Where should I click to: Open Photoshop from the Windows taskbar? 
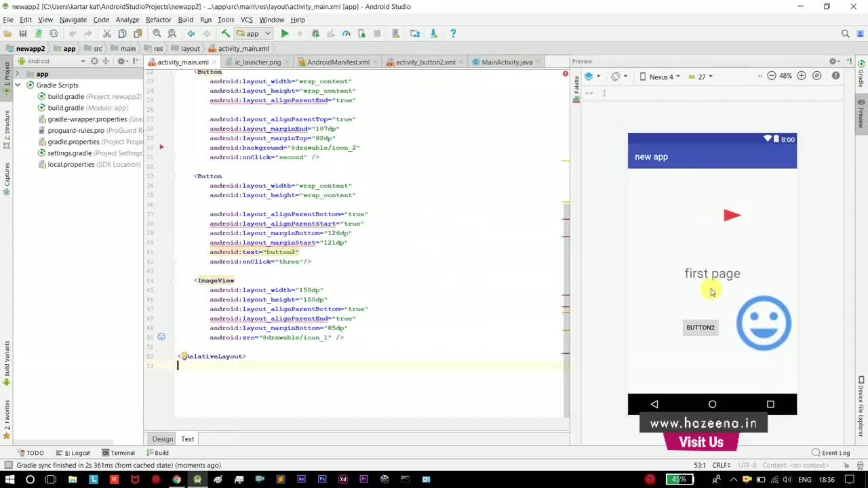coord(322,479)
